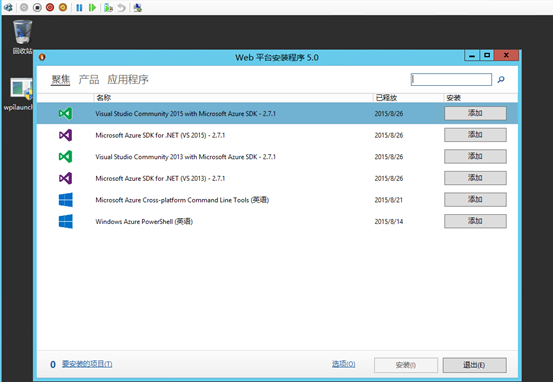The width and height of the screenshot is (553, 382).
Task: Sort by the 已释放 column header
Action: (408, 98)
